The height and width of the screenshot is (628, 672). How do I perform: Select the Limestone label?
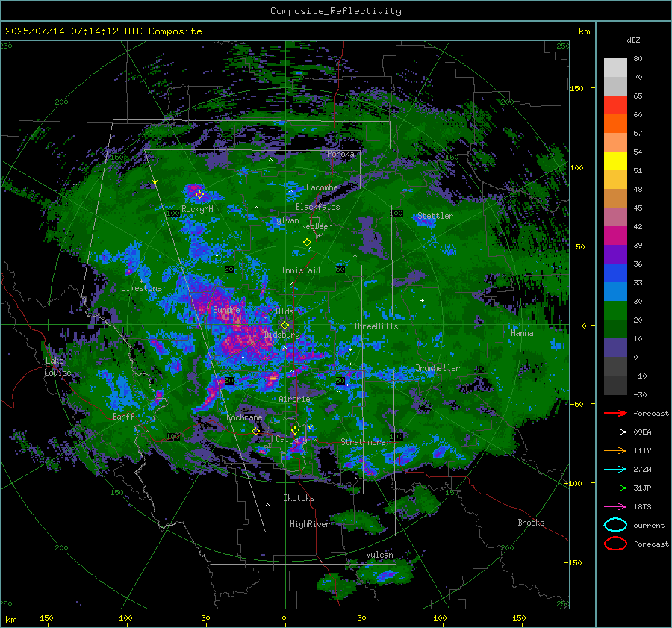click(141, 288)
